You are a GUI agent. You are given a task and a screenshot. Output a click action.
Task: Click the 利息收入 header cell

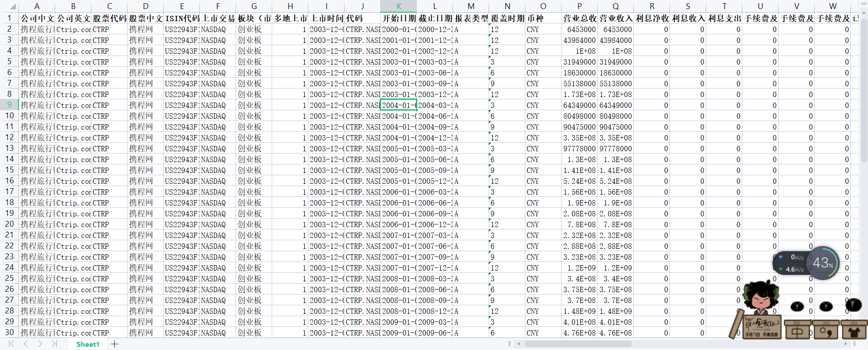[x=688, y=18]
